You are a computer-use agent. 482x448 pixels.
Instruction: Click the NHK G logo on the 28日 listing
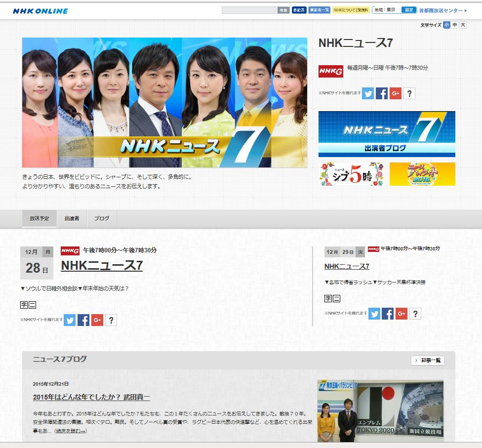(x=70, y=251)
